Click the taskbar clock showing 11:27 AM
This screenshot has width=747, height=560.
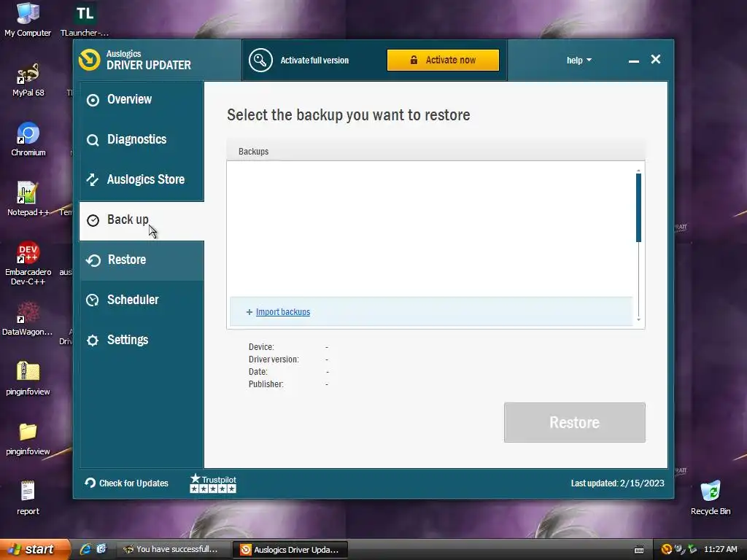pos(720,549)
